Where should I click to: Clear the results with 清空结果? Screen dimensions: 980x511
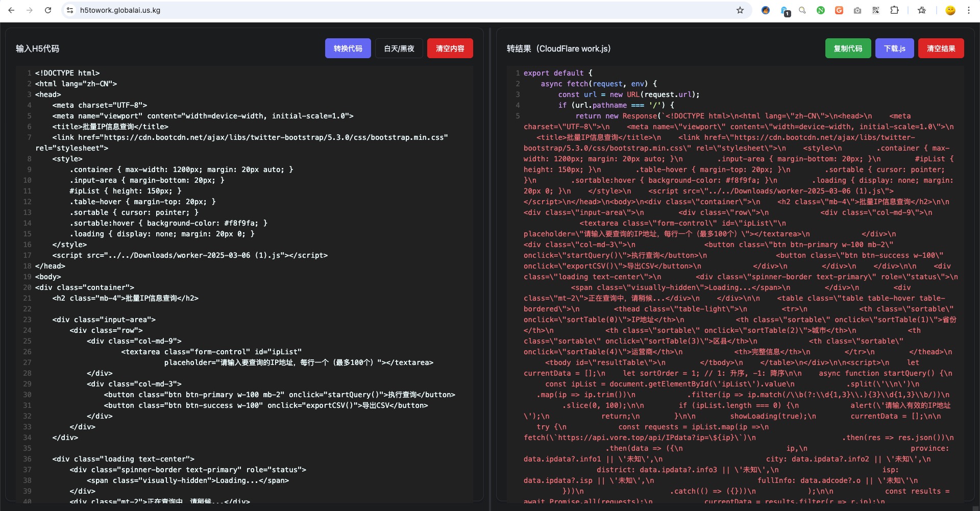[x=941, y=48]
